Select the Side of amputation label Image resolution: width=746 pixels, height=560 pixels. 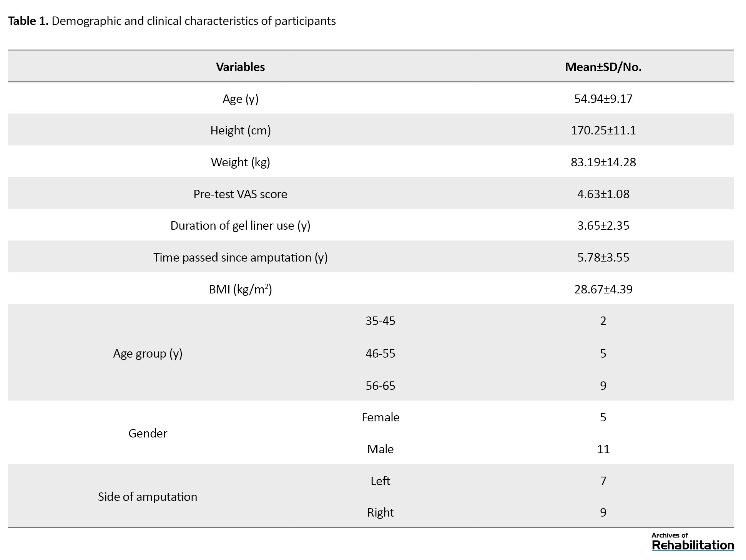(148, 497)
